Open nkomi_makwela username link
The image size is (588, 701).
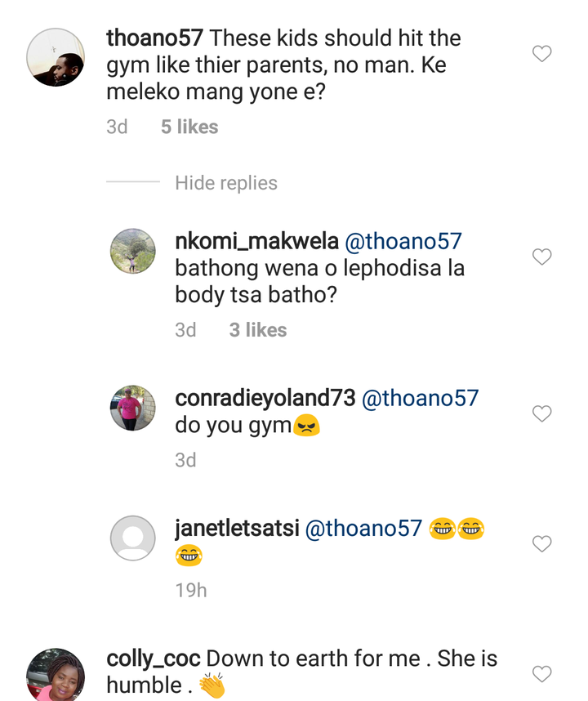(256, 241)
